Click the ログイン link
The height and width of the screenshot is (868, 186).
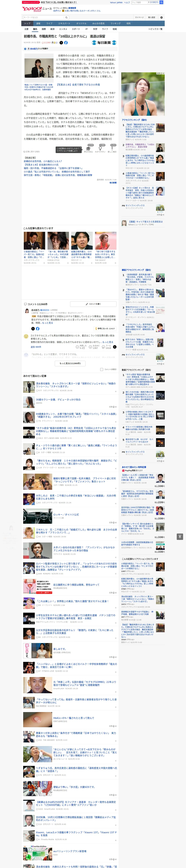pos(57,11)
